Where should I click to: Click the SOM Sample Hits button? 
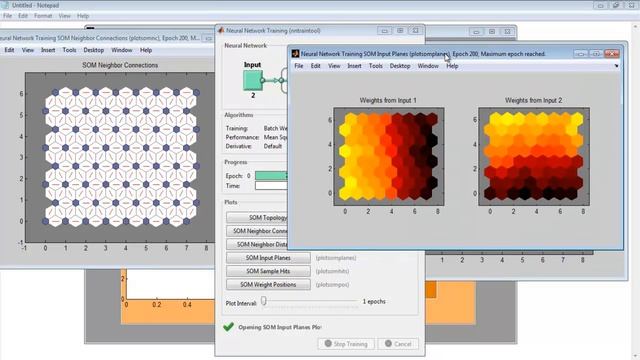268,271
